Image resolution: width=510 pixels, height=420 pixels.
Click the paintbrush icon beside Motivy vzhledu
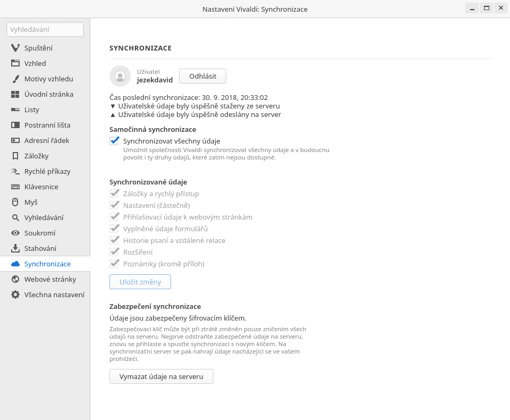click(x=15, y=79)
